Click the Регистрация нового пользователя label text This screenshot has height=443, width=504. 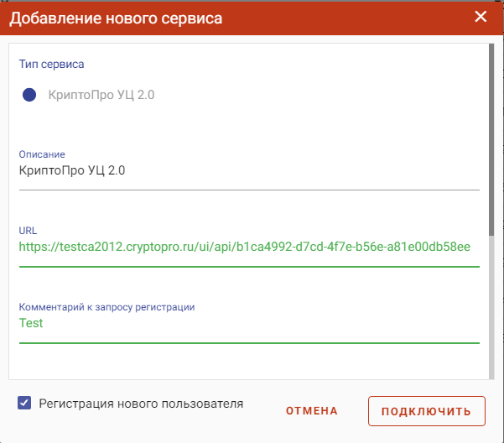tap(141, 404)
